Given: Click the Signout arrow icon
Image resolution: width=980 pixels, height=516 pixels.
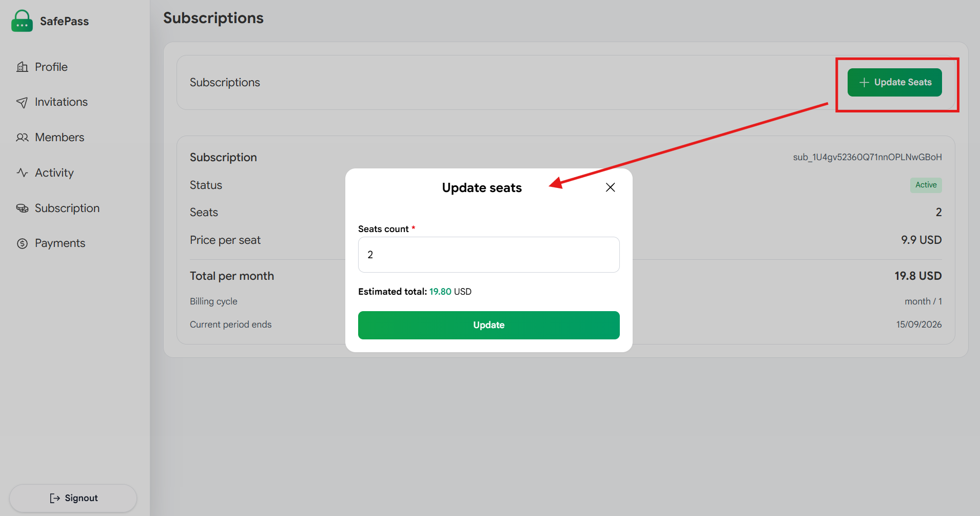Looking at the screenshot, I should click(55, 498).
